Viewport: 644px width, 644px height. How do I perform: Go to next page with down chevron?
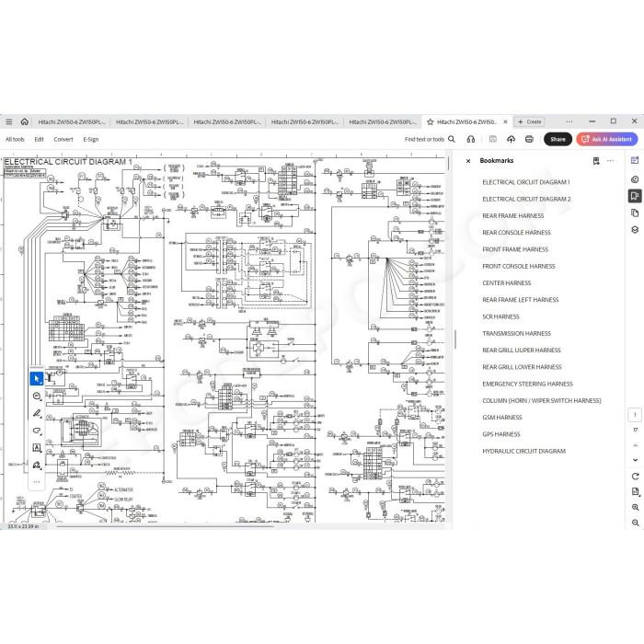click(x=635, y=460)
